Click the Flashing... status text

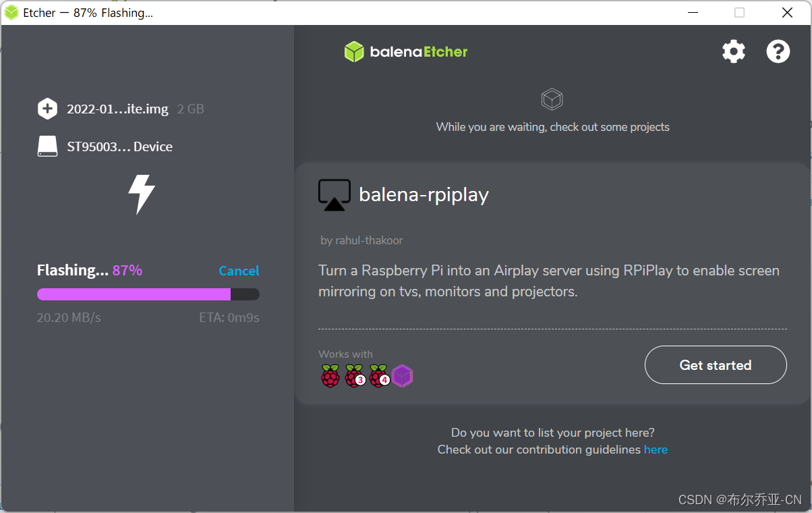click(73, 271)
